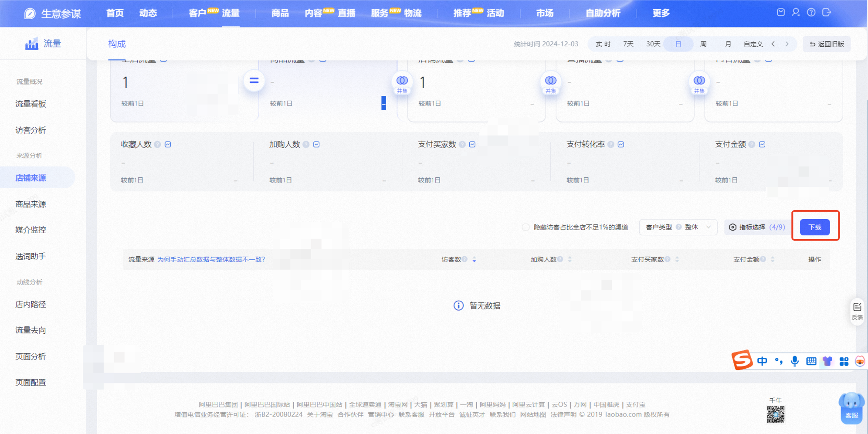The height and width of the screenshot is (434, 868).
Task: Click the Sogou input method S icon
Action: pos(742,360)
